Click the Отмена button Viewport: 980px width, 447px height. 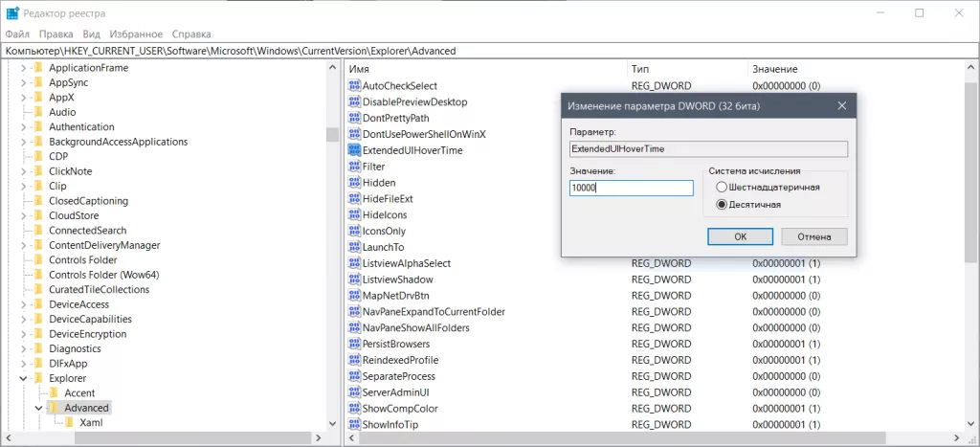[813, 236]
